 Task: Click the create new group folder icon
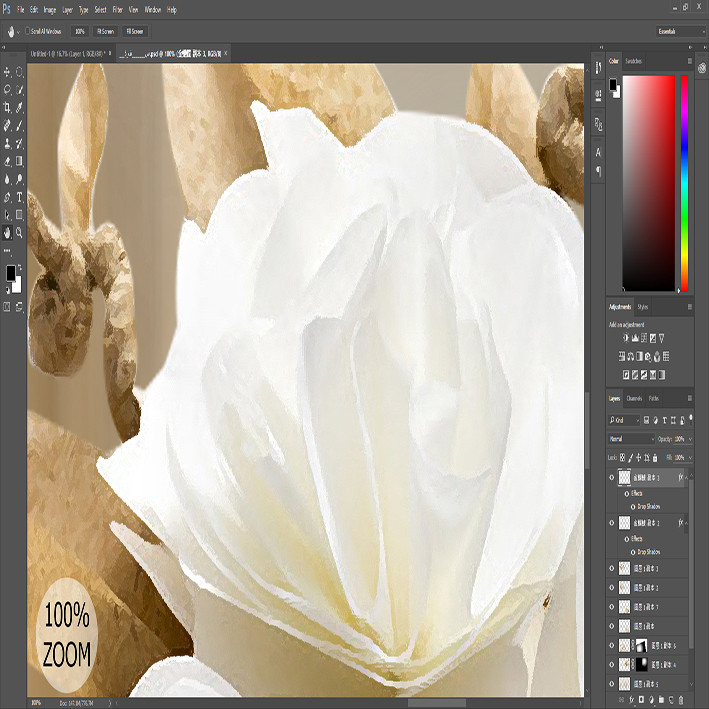(661, 700)
